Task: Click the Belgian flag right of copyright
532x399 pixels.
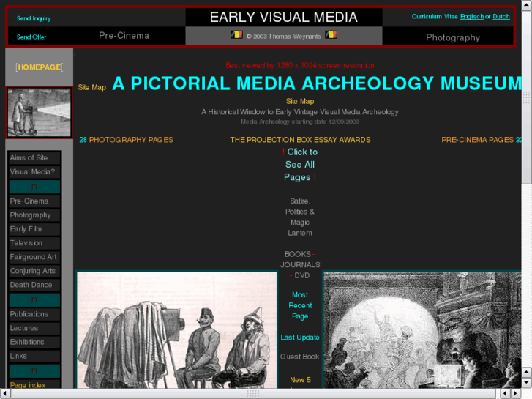Action: coord(331,34)
